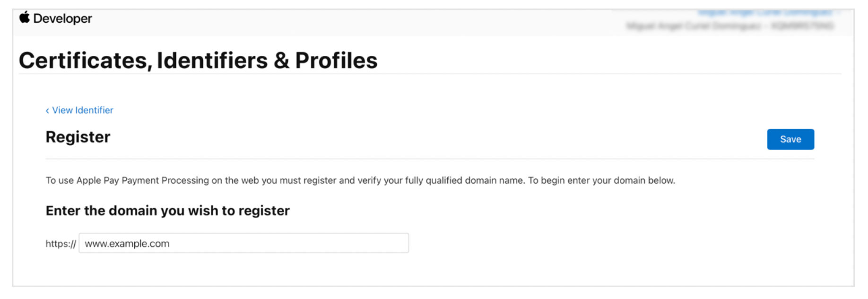Screen dimensions: 868x299
Task: Click the word Identifiers in page title
Action: point(212,61)
